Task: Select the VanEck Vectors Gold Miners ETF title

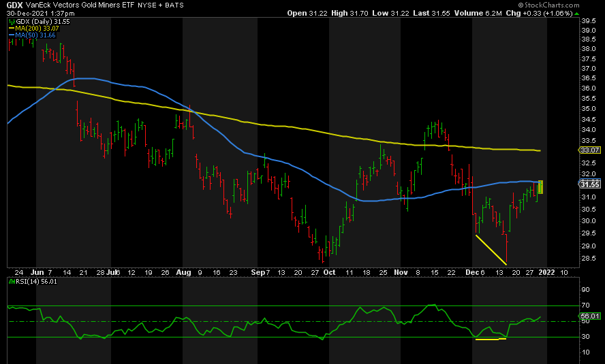Action: pos(80,5)
